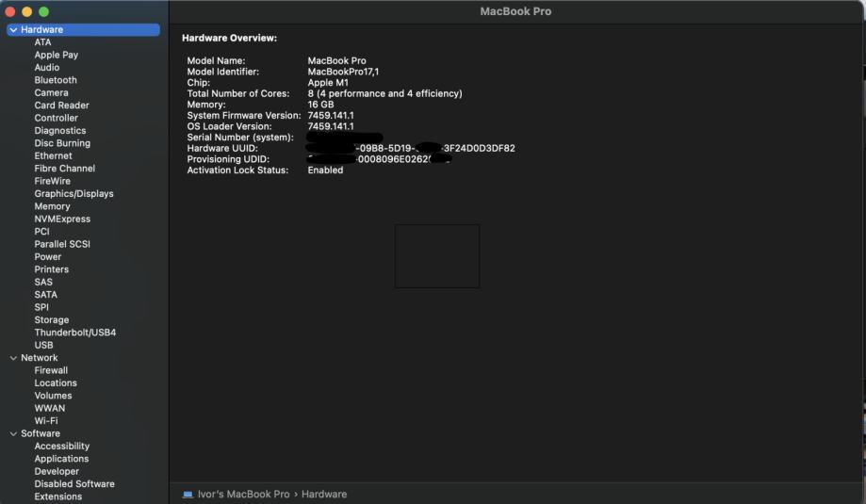Select Graphics/Displays in sidebar

[74, 194]
